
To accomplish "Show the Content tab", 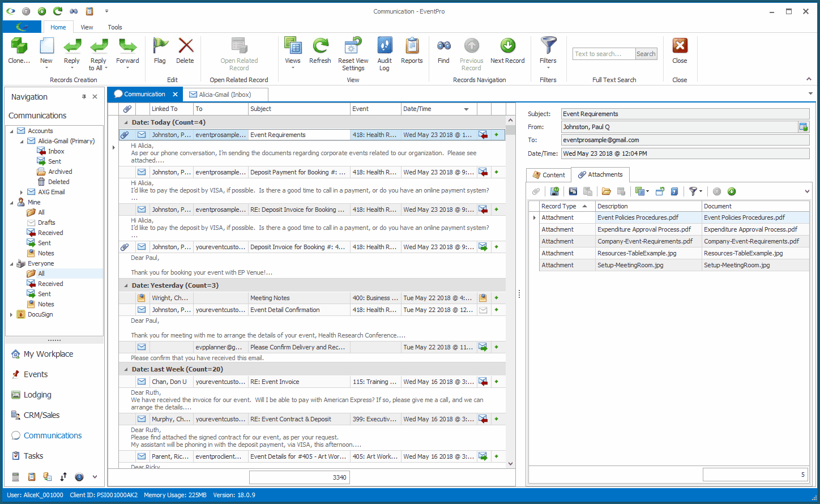I will pos(548,175).
